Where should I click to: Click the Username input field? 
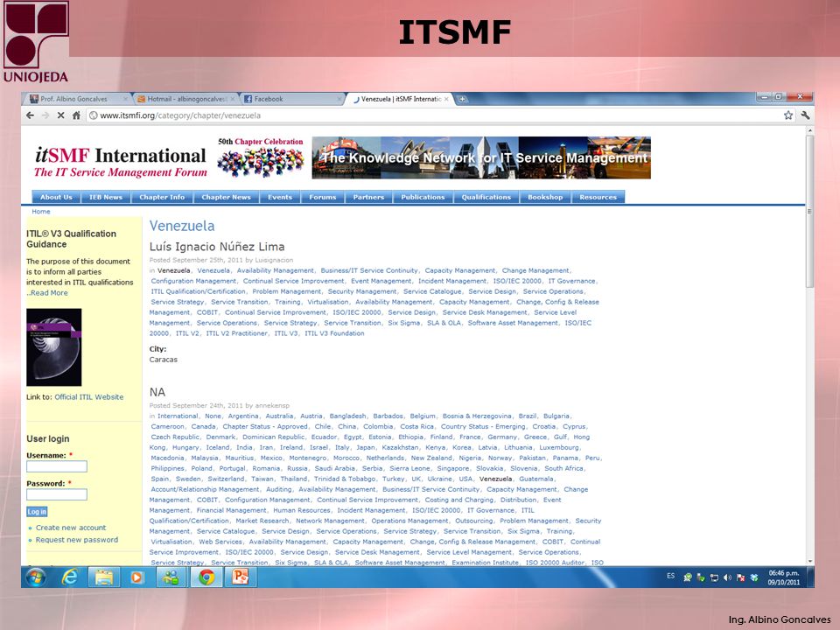coord(57,466)
